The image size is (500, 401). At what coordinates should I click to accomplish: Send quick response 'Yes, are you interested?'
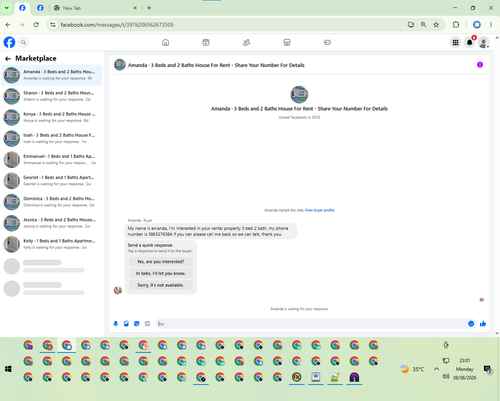[160, 262]
